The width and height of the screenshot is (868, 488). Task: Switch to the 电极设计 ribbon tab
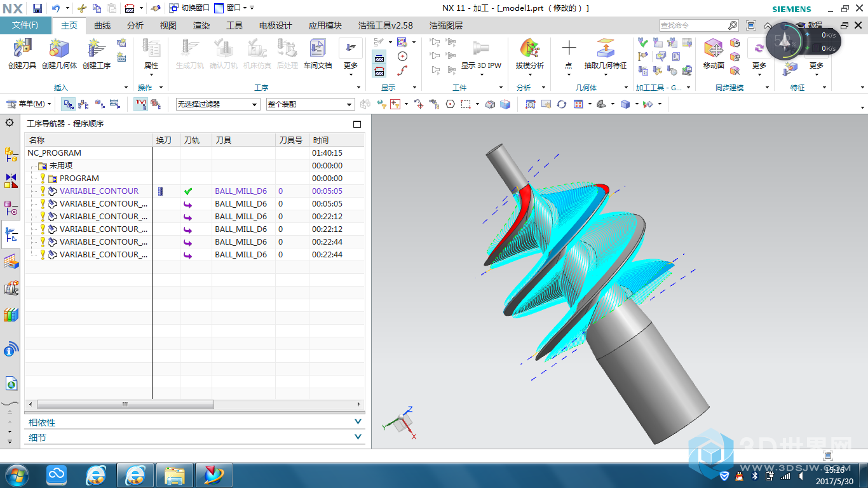[x=276, y=25]
